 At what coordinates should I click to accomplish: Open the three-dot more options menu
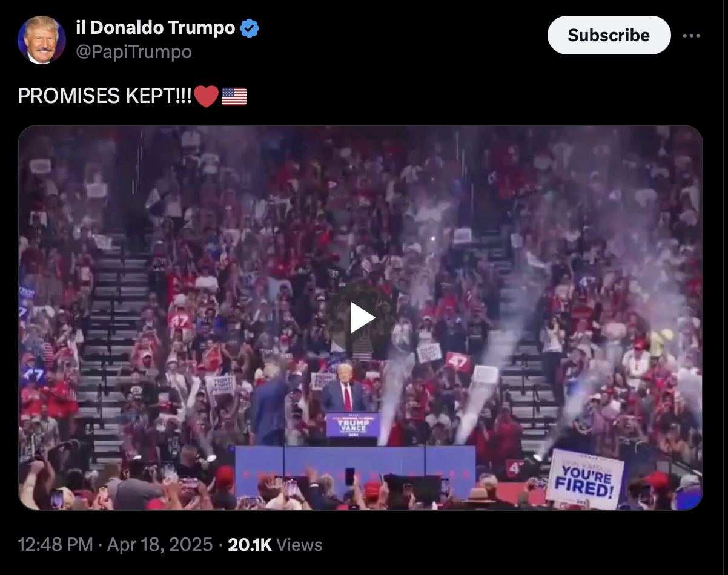point(691,35)
